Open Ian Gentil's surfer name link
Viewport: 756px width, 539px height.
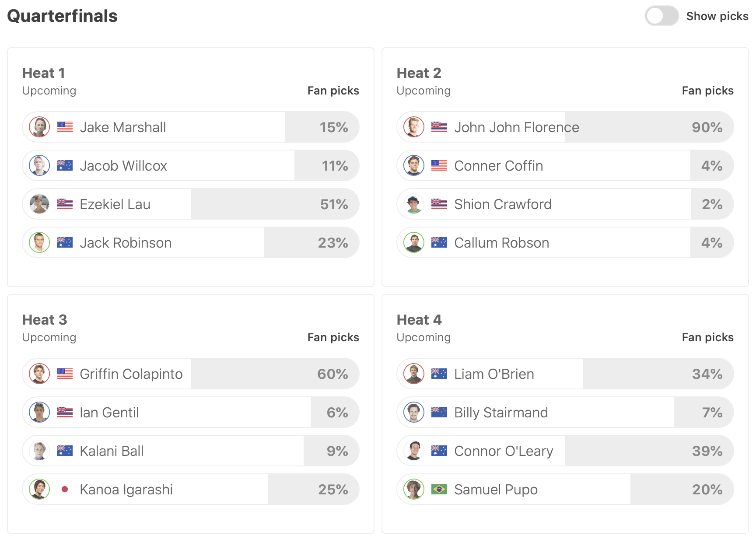point(109,413)
